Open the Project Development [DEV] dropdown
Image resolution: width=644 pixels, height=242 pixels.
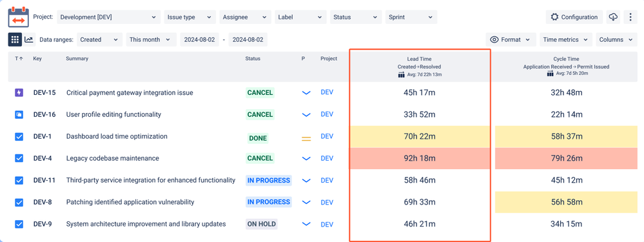point(108,17)
